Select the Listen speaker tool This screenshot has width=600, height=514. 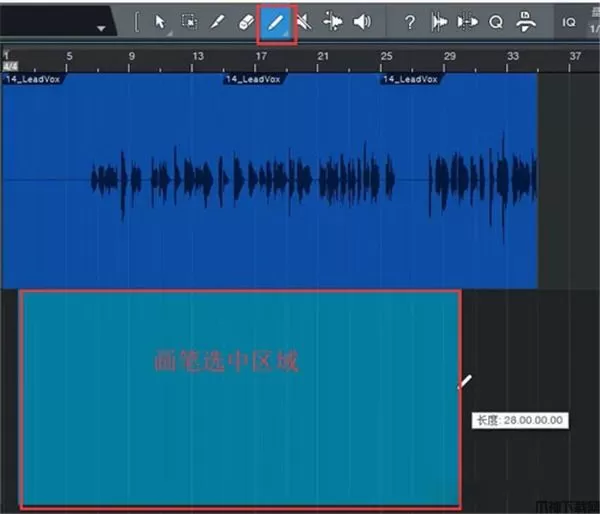coord(362,22)
